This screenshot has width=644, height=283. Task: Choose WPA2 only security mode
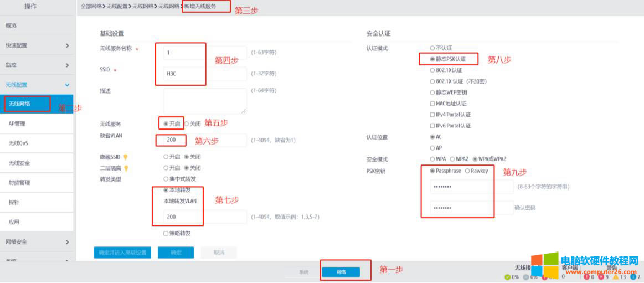pos(452,159)
